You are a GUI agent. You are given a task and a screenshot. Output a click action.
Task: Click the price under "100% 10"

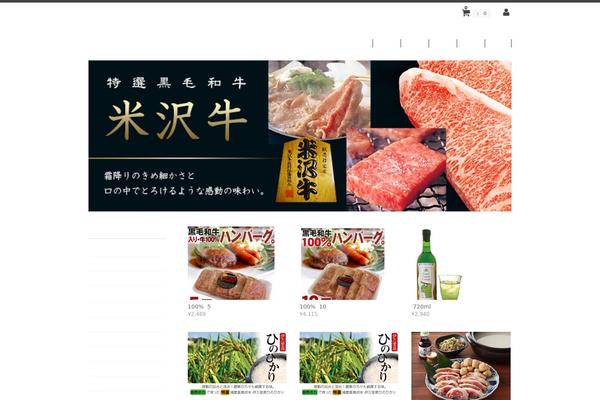coord(308,314)
